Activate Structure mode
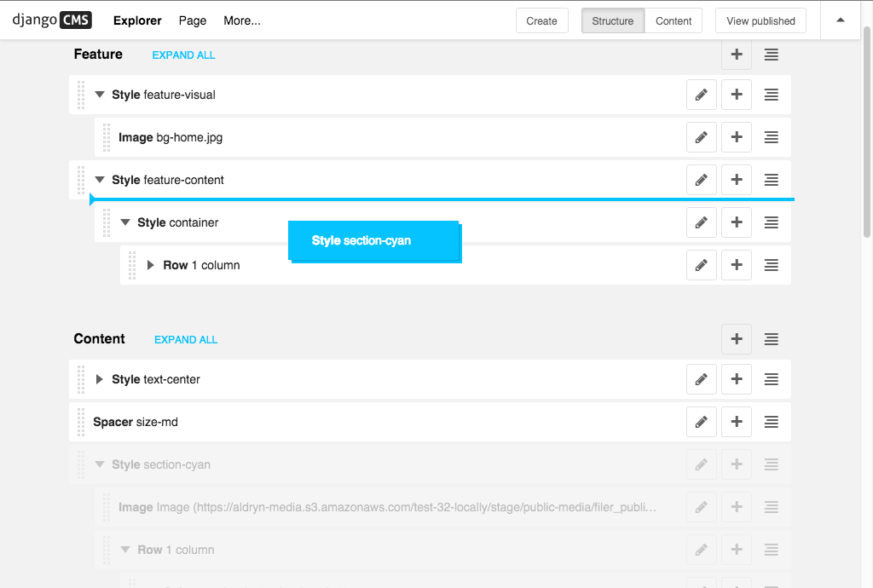The width and height of the screenshot is (873, 588). pos(612,20)
